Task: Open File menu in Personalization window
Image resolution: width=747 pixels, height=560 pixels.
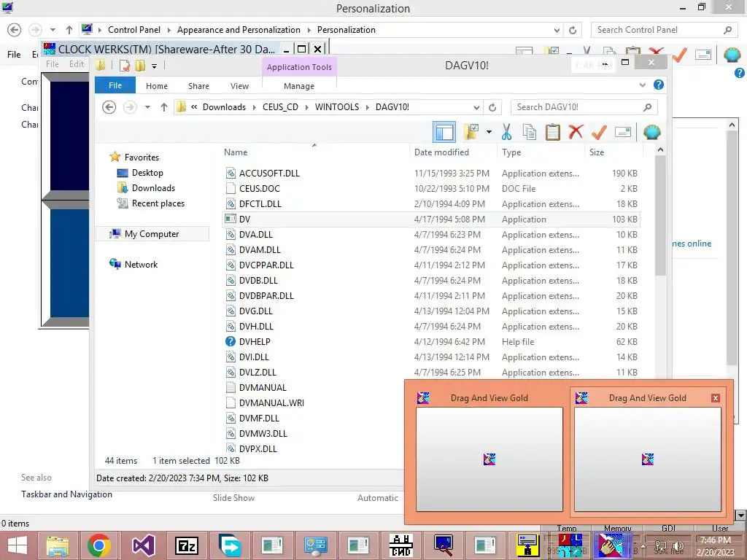Action: click(14, 54)
